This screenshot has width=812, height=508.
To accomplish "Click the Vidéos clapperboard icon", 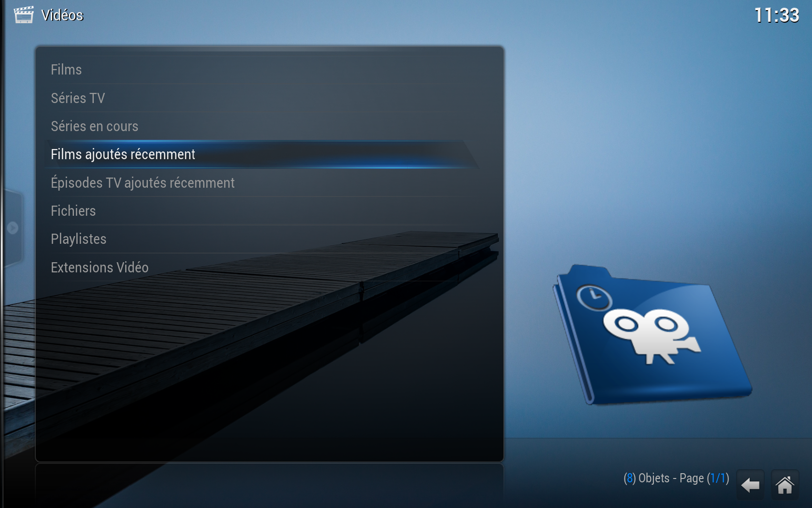I will (x=24, y=15).
